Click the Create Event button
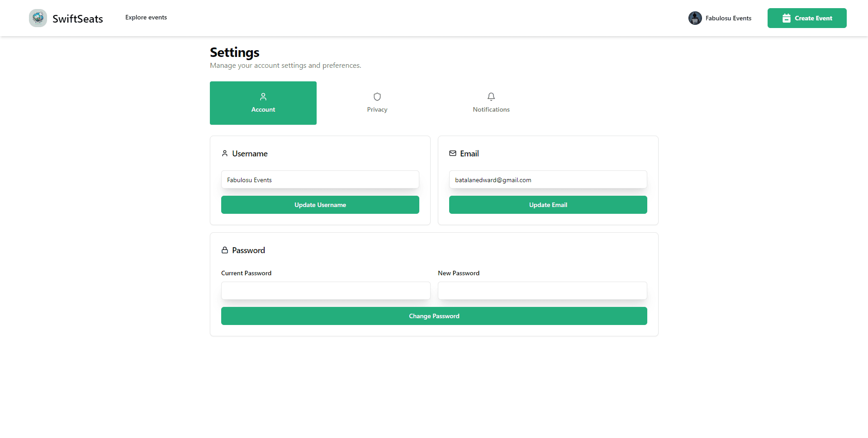 tap(807, 18)
